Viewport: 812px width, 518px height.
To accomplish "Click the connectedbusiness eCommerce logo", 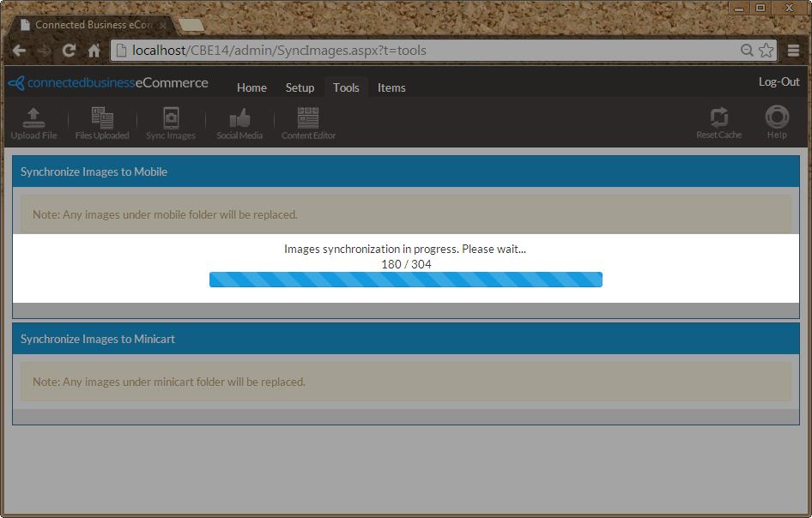I will point(108,83).
